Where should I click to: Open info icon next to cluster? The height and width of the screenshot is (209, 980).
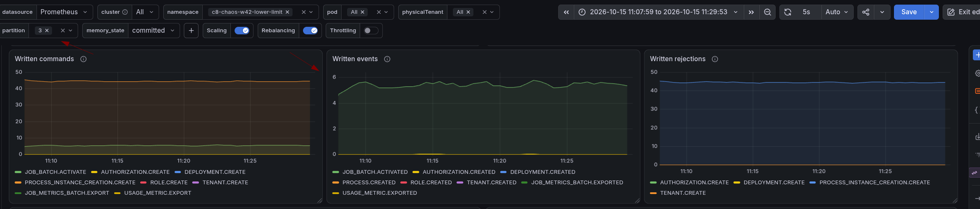pyautogui.click(x=125, y=12)
